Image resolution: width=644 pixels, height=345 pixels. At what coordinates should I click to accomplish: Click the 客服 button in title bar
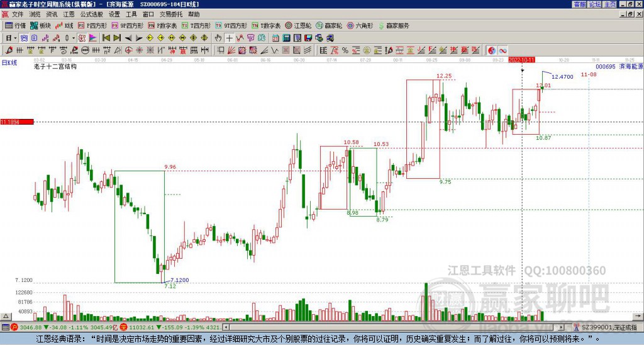coord(580,4)
